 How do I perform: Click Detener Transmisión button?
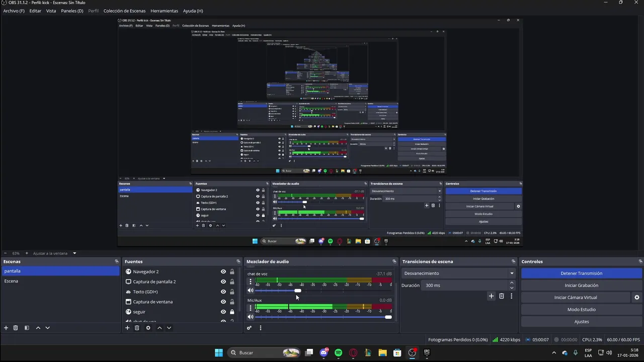pyautogui.click(x=581, y=274)
